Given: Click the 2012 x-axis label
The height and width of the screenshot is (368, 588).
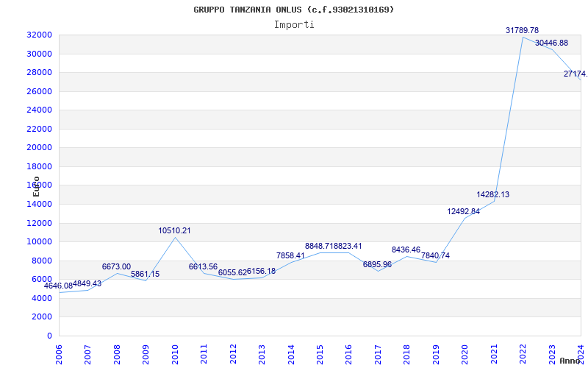Looking at the screenshot, I should coord(233,354).
